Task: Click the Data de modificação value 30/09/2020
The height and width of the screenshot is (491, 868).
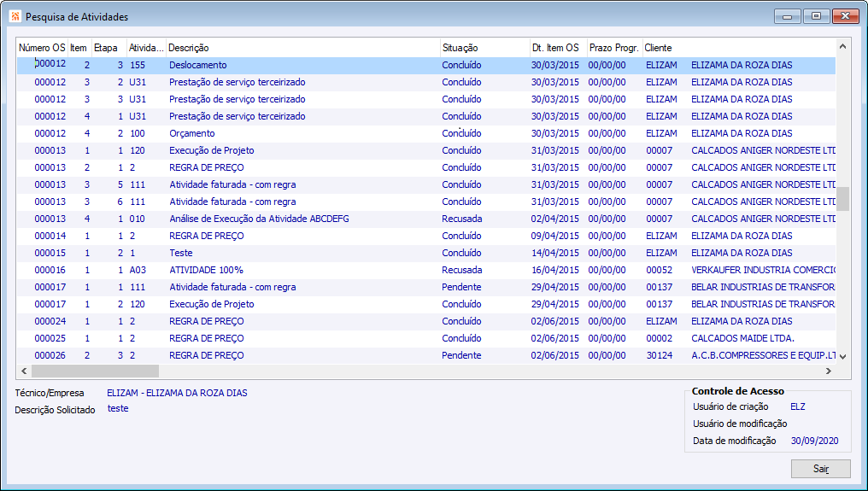Action: click(x=814, y=441)
